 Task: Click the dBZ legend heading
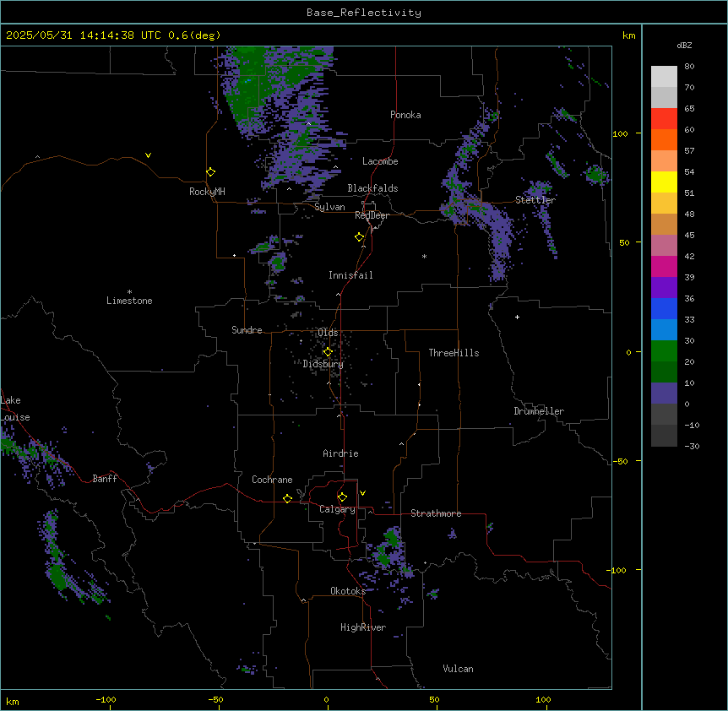point(684,45)
